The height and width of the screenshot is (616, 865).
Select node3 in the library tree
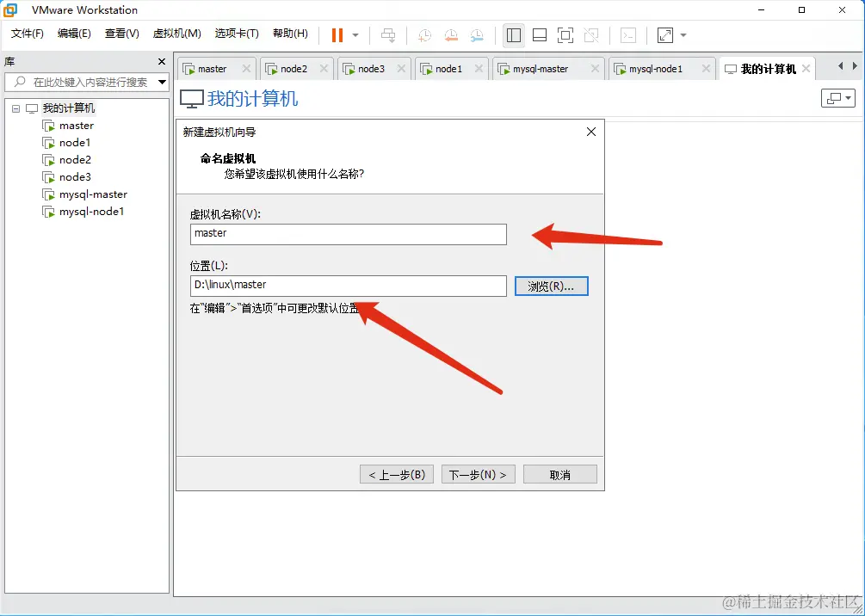click(75, 177)
